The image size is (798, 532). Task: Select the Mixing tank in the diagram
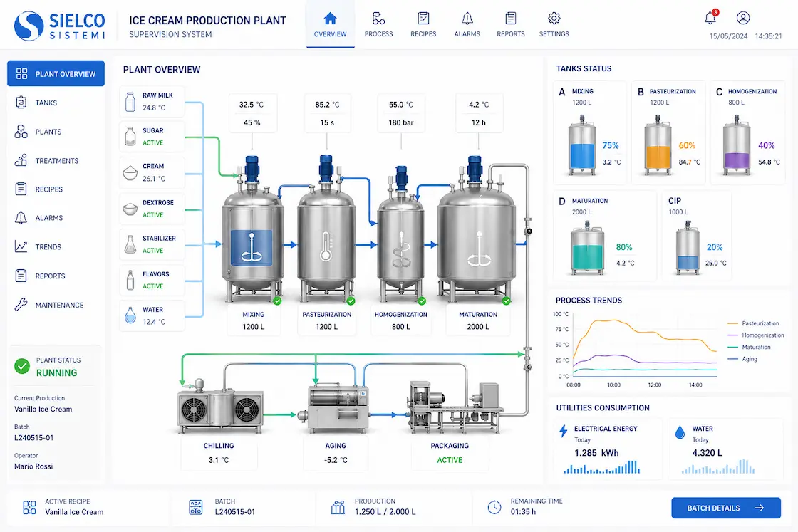tap(252, 229)
